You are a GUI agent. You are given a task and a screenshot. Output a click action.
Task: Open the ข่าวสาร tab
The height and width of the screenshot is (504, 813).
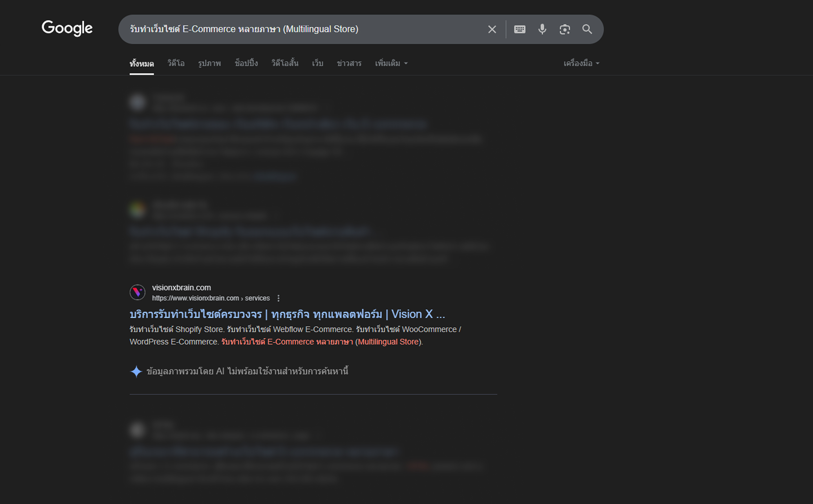point(349,63)
